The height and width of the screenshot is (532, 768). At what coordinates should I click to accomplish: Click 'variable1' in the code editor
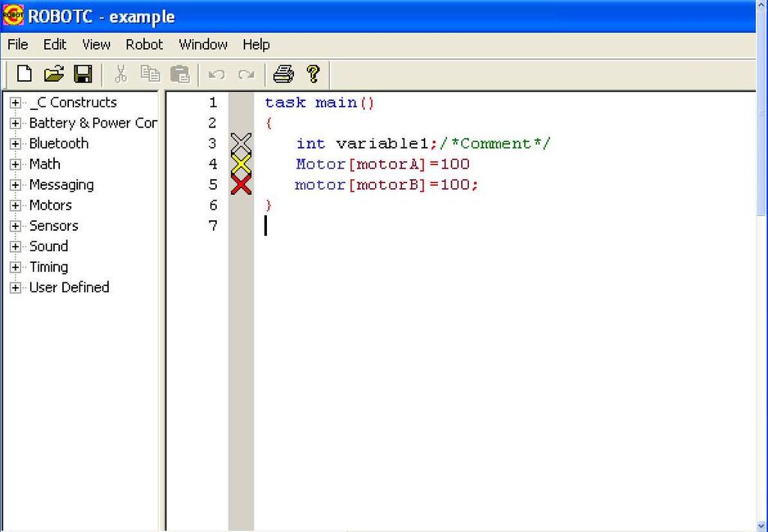pyautogui.click(x=382, y=143)
